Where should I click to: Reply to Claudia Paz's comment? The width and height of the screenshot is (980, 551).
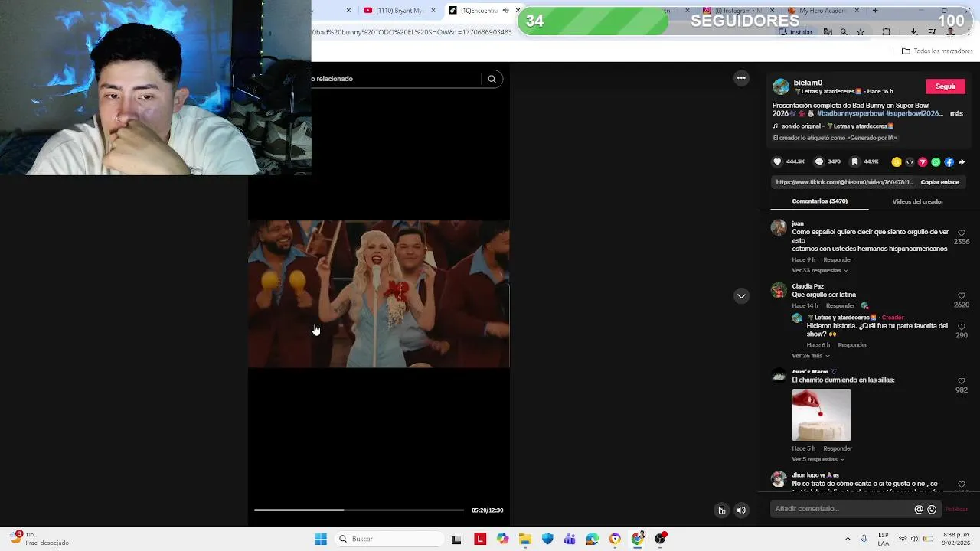[840, 305]
